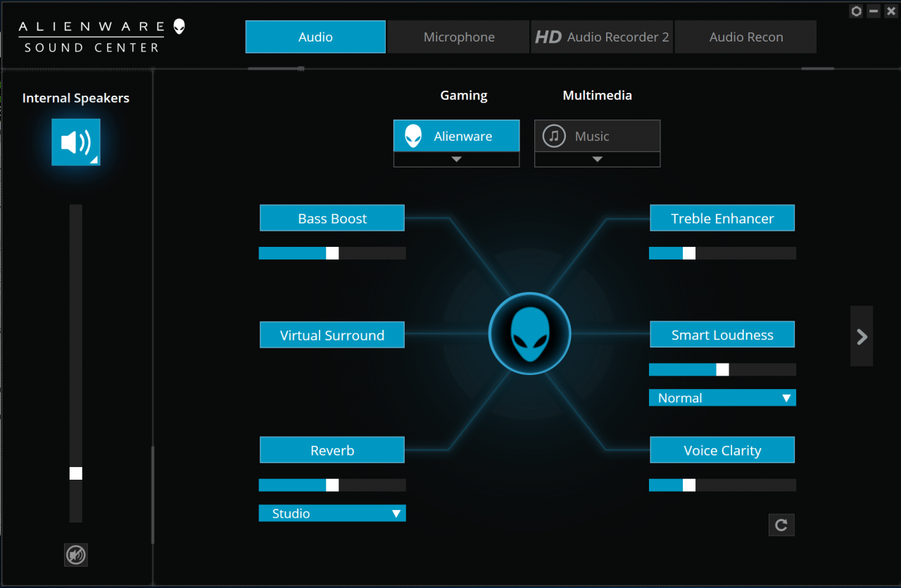
Task: Click the Internal Speakers label
Action: tap(76, 98)
